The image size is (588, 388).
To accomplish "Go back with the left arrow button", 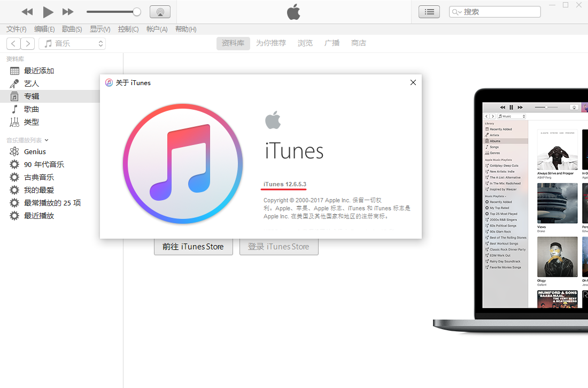I will coord(13,43).
